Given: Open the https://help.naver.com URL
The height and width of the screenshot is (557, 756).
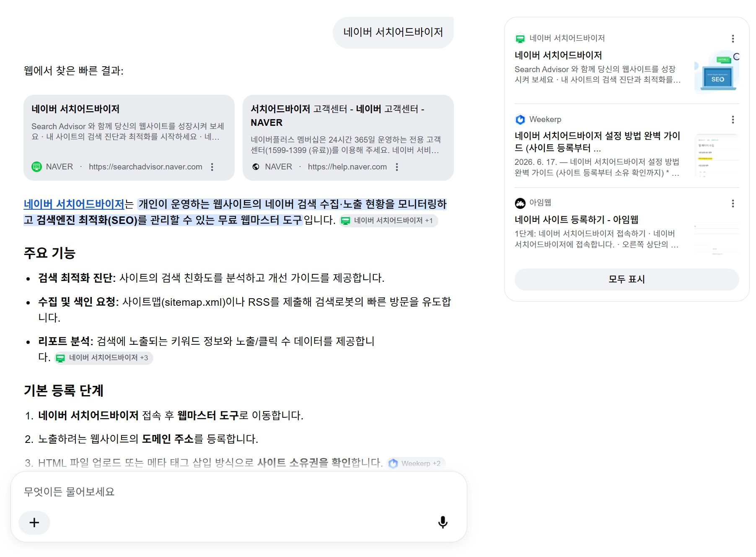Looking at the screenshot, I should click(x=347, y=167).
